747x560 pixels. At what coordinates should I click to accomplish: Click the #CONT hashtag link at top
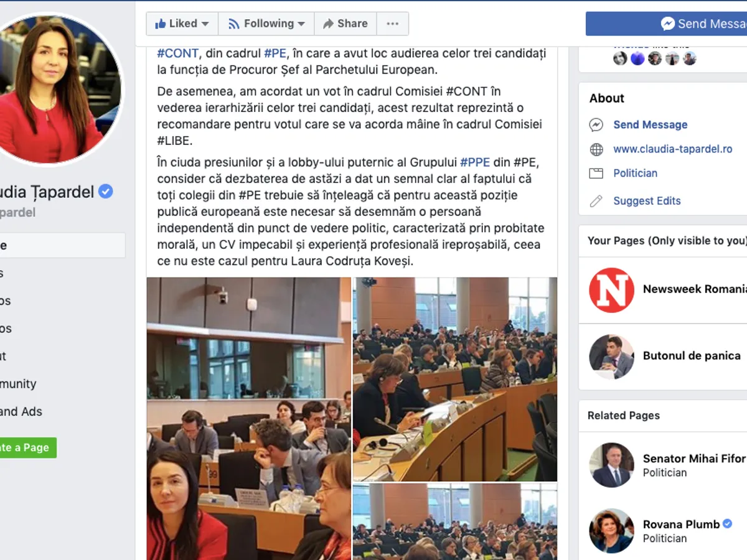(178, 54)
